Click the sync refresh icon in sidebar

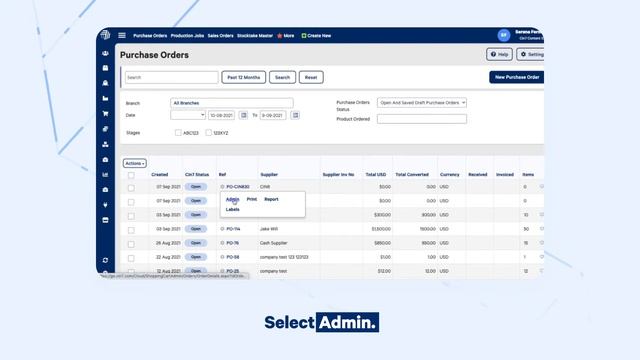click(105, 260)
